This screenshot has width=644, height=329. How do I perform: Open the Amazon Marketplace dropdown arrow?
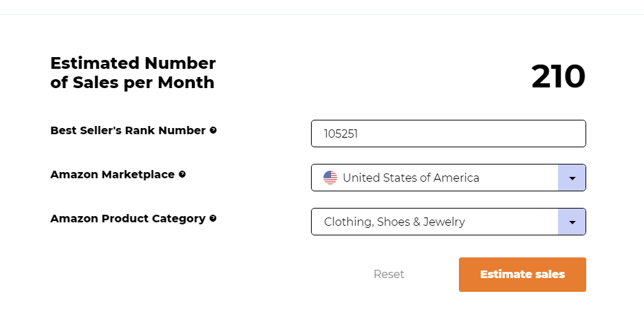click(x=572, y=178)
